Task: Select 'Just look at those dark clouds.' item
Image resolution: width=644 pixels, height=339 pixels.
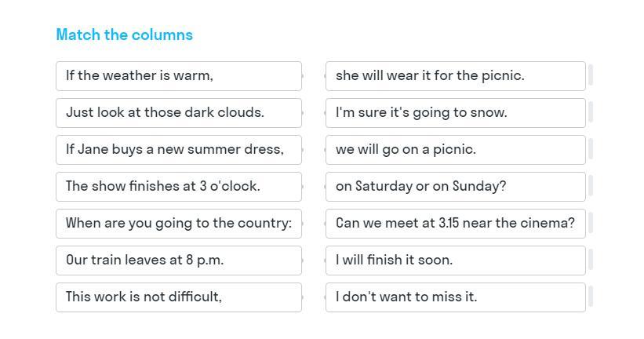Action: (178, 113)
